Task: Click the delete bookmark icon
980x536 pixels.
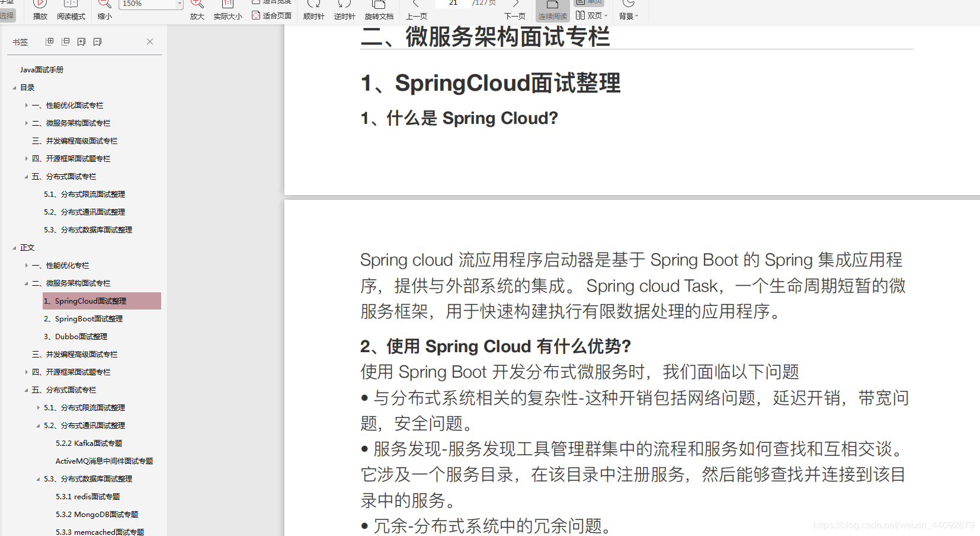Action: click(x=98, y=42)
